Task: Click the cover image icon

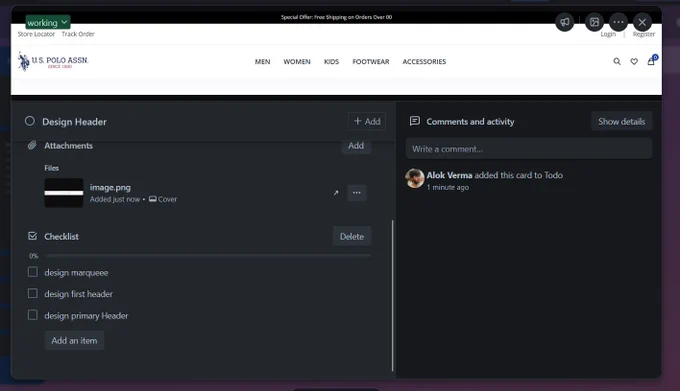Action: [594, 22]
